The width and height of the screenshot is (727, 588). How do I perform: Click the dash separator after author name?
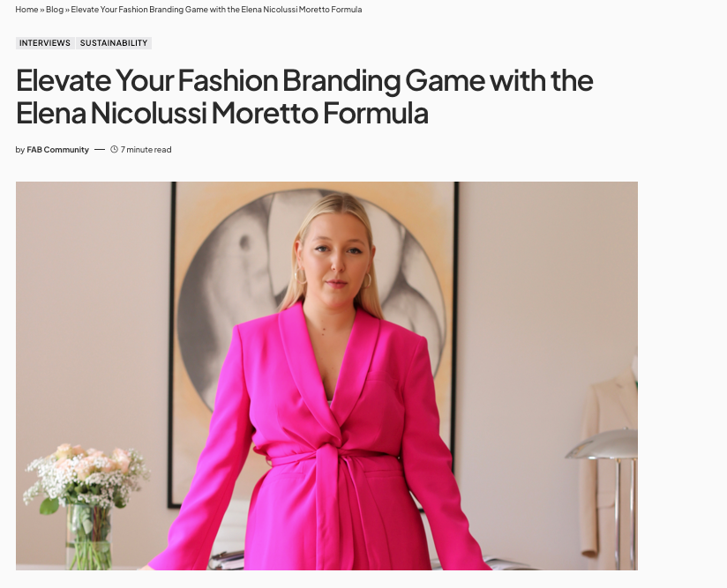pos(100,150)
